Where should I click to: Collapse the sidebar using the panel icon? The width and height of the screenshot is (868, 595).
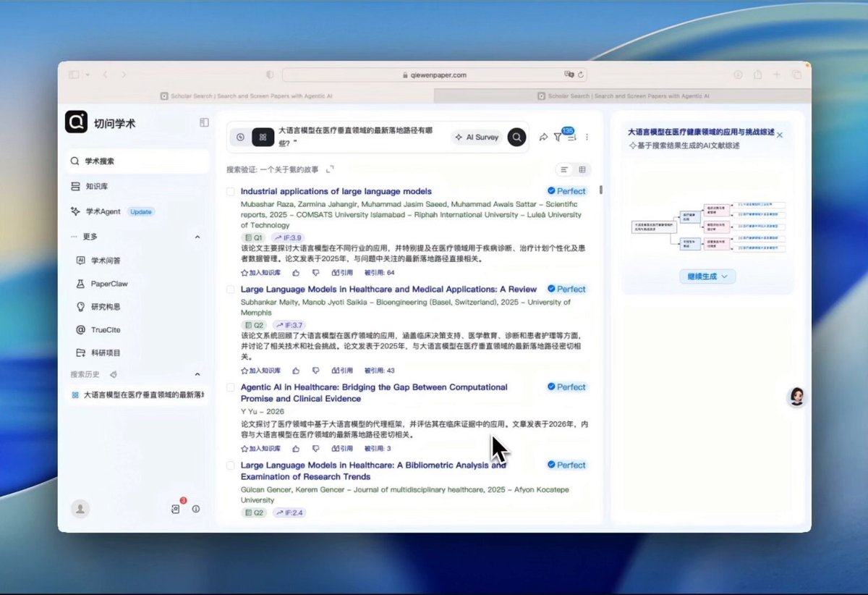coord(204,123)
